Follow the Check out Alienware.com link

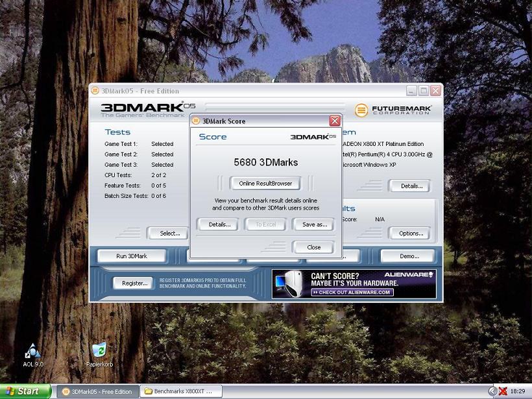point(352,292)
